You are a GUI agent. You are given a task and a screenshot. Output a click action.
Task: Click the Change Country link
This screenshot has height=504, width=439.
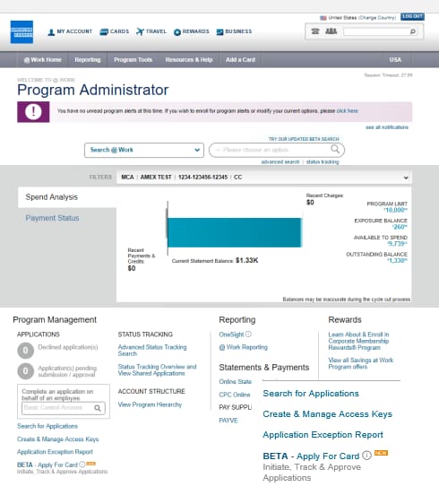point(377,18)
